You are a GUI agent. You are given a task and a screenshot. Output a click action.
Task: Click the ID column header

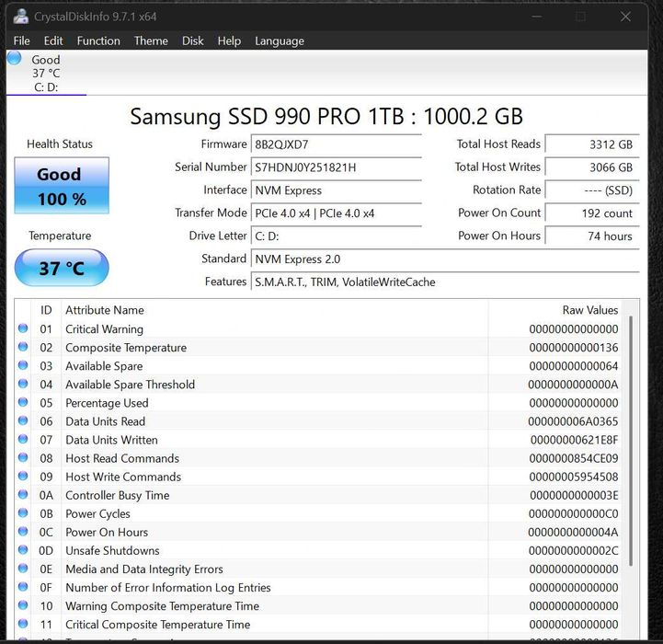pos(46,310)
